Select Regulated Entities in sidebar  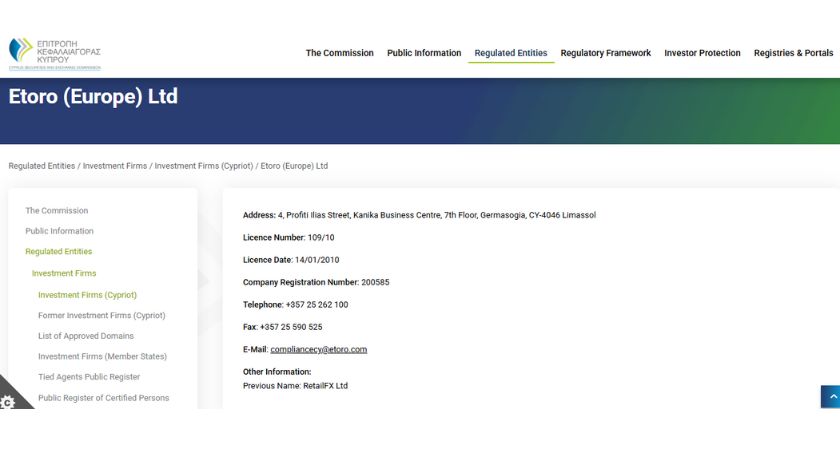pos(58,251)
